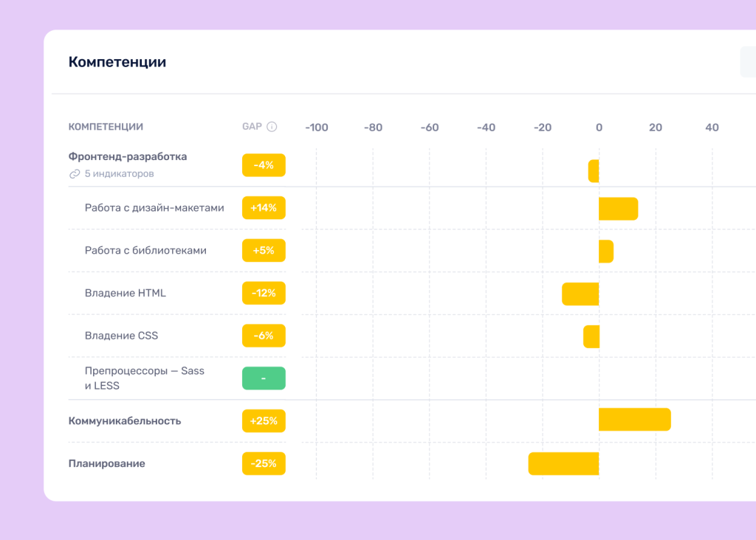
Task: Click the green dash GAP badge
Action: [x=264, y=378]
